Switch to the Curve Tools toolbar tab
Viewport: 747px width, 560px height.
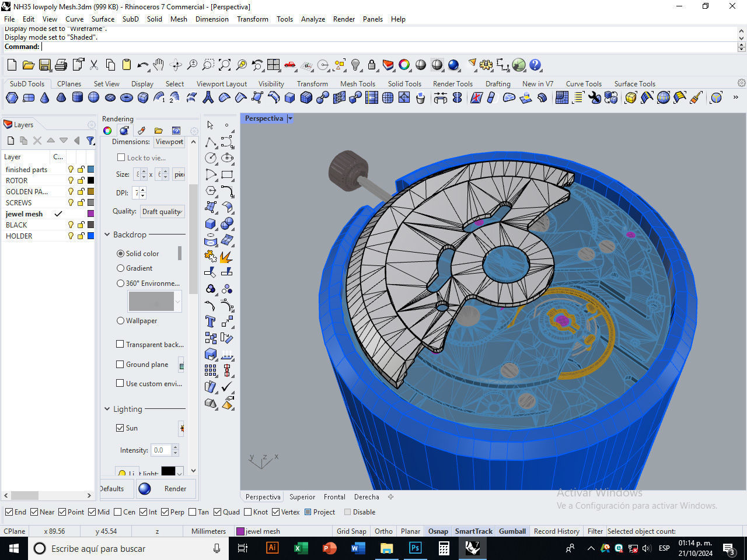584,84
